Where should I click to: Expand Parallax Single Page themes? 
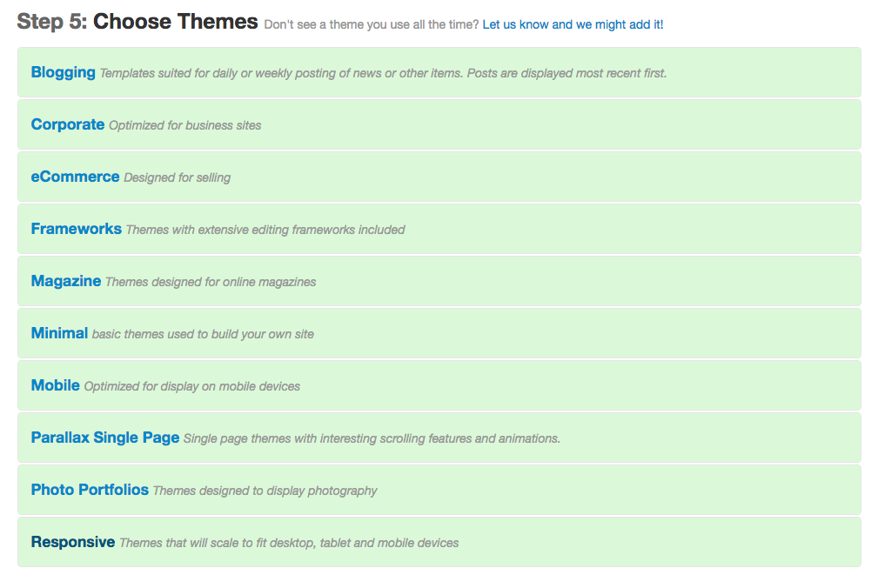click(x=104, y=438)
